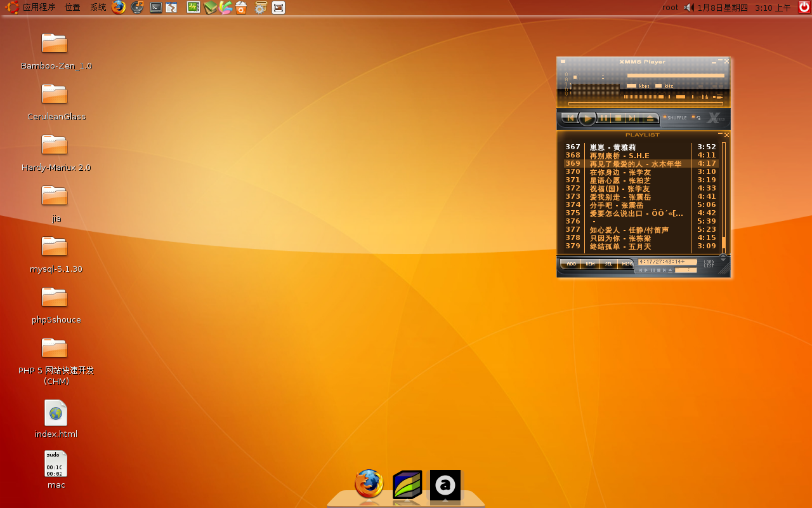Viewport: 812px width, 508px height.
Task: Select playlist track 378 只因为你
Action: tap(641, 238)
